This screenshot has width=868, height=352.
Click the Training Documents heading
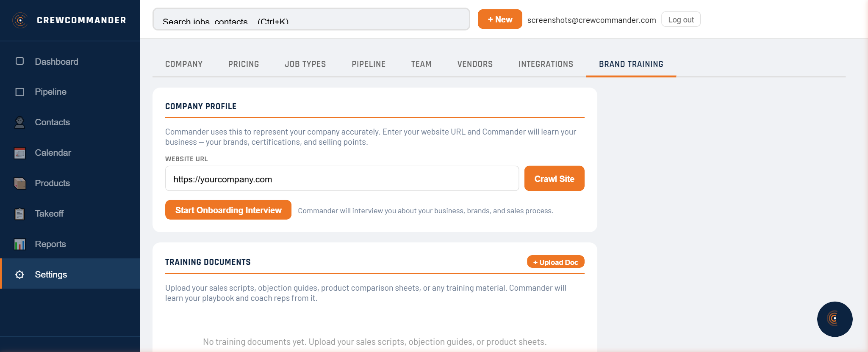click(208, 262)
